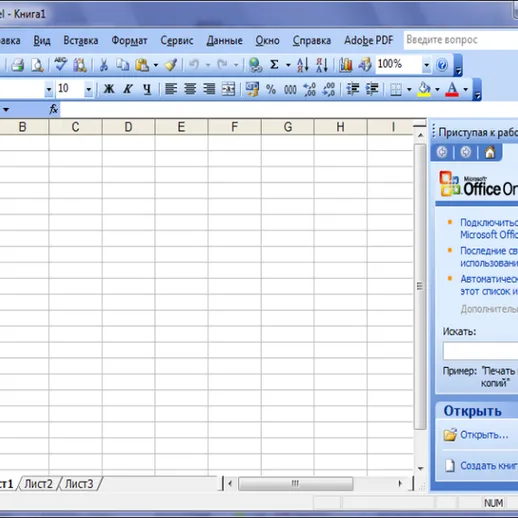Open the Данные menu
Screen dimensions: 518x518
[x=224, y=41]
